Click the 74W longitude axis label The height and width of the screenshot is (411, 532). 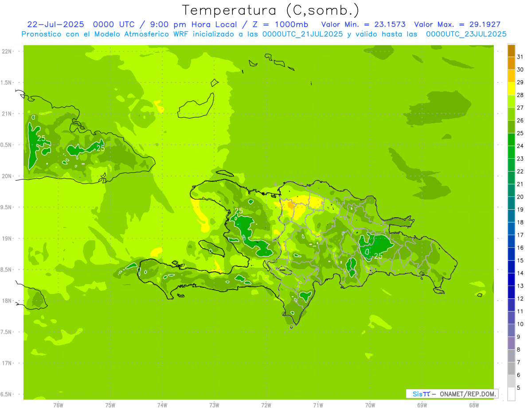click(x=162, y=405)
